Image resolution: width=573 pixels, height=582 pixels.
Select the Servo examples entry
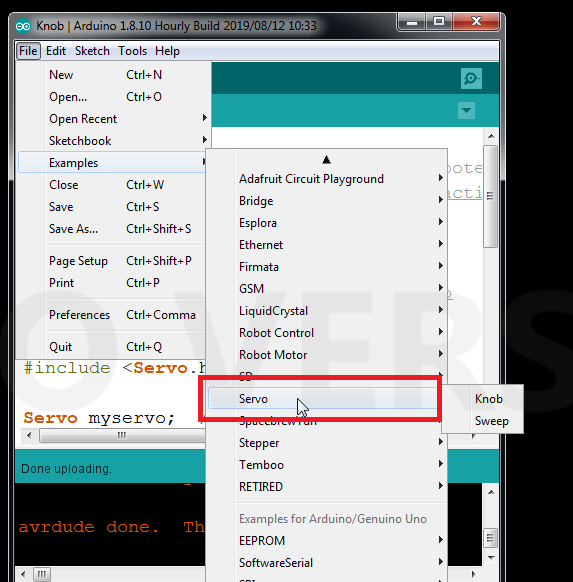323,399
